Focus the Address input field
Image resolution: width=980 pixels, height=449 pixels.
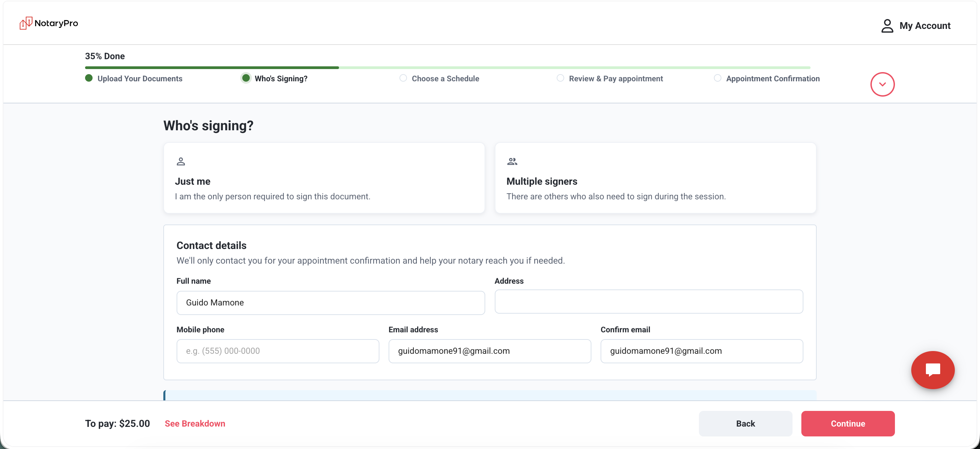point(649,301)
